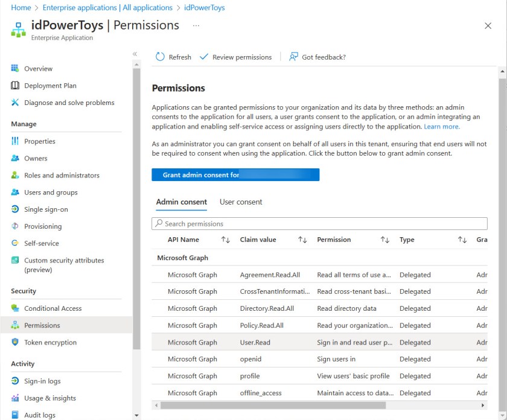Click the Permissions sidebar icon
Image resolution: width=507 pixels, height=420 pixels.
point(15,325)
